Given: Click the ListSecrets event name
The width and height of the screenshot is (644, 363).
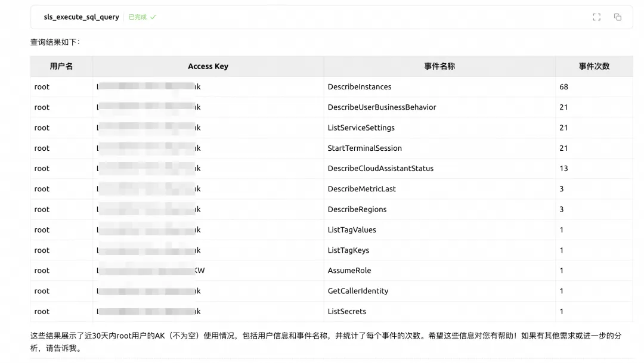Looking at the screenshot, I should coord(347,312).
